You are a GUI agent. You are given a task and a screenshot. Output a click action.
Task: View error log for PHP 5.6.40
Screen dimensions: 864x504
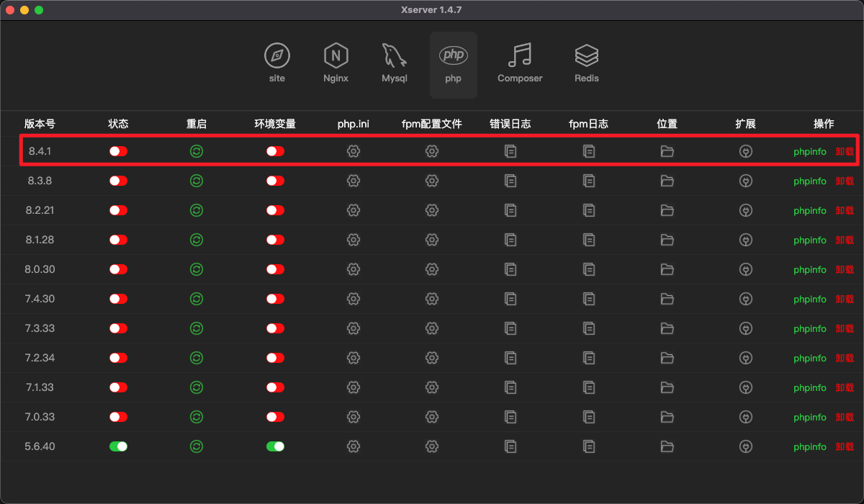coord(510,446)
